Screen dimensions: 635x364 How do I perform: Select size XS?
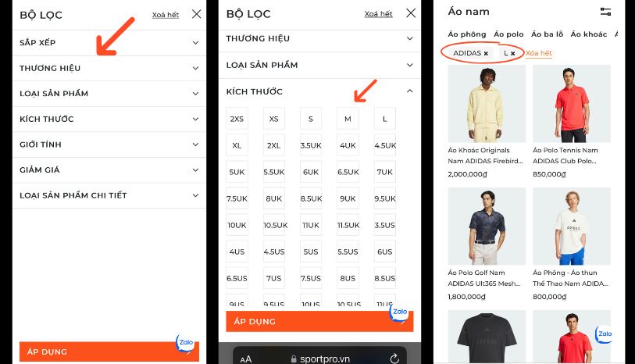[x=274, y=119]
